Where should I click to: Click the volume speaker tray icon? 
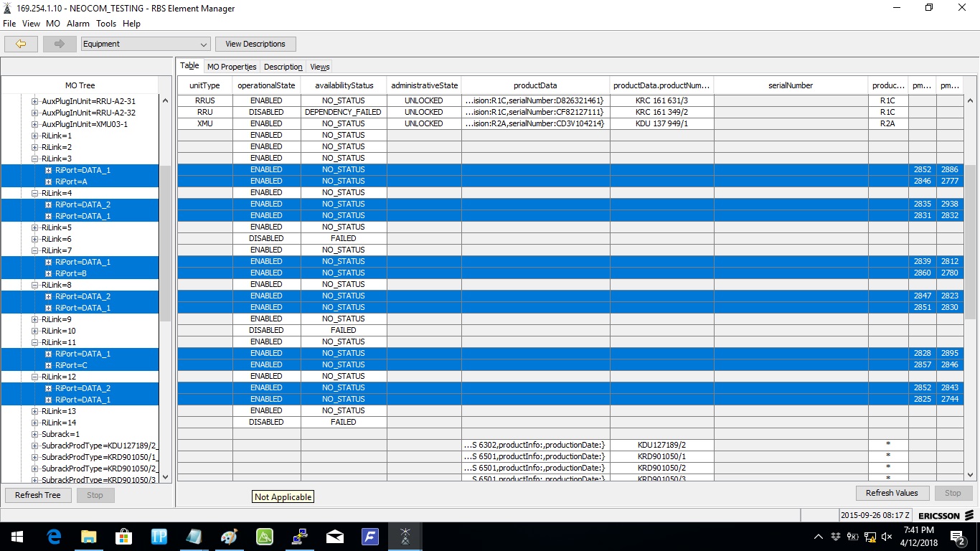point(887,537)
